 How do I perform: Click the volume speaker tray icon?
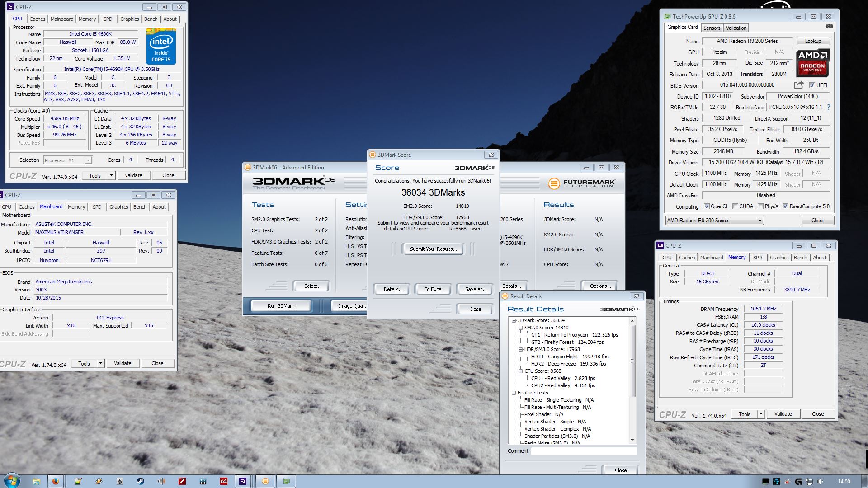pyautogui.click(x=820, y=482)
